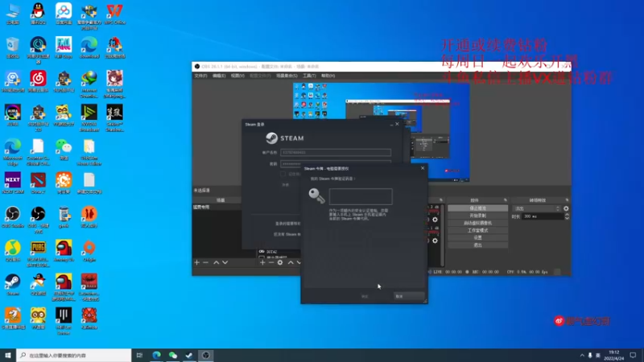Open source properties gear in Sources toolbar
The image size is (644, 362).
coord(280,262)
